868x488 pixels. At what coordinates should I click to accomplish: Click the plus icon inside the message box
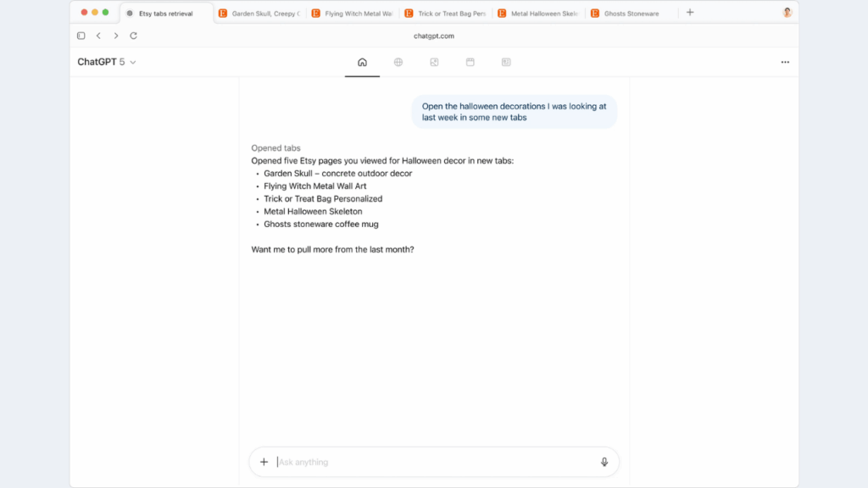point(264,462)
